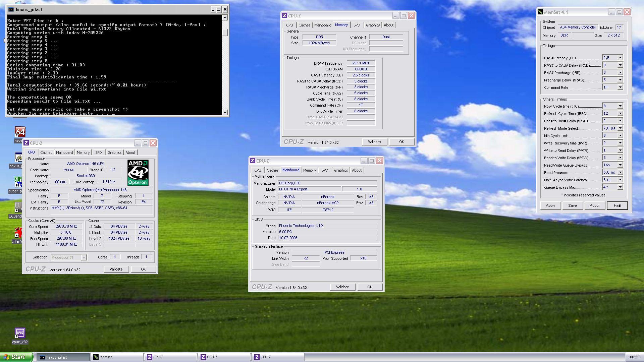Switch to hexus_pifast in the taskbar
The image size is (644, 362).
[63, 357]
